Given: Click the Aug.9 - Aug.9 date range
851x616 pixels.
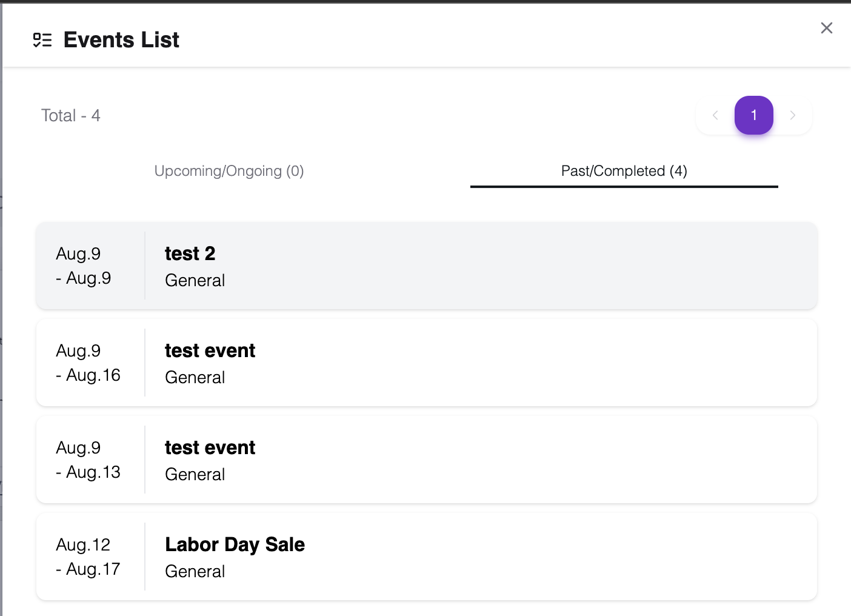Looking at the screenshot, I should click(84, 266).
